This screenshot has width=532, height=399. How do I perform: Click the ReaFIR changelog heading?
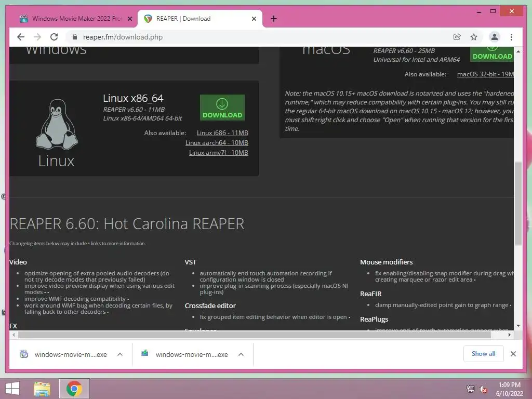click(x=370, y=294)
